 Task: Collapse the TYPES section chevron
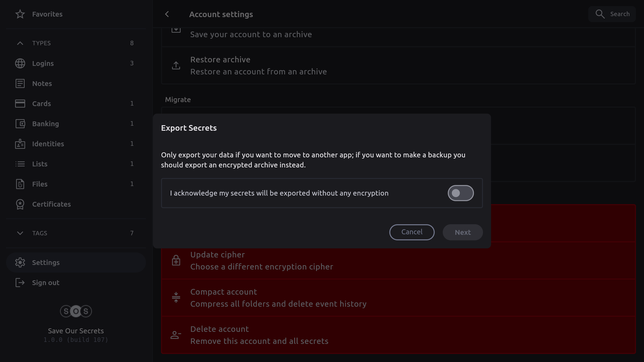[x=20, y=43]
